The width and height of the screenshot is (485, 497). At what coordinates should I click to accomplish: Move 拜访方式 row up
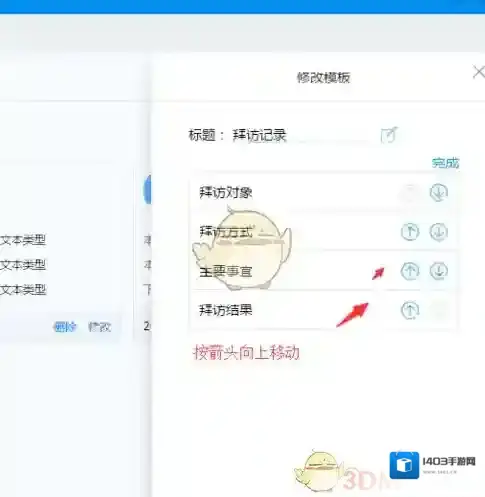pyautogui.click(x=410, y=232)
